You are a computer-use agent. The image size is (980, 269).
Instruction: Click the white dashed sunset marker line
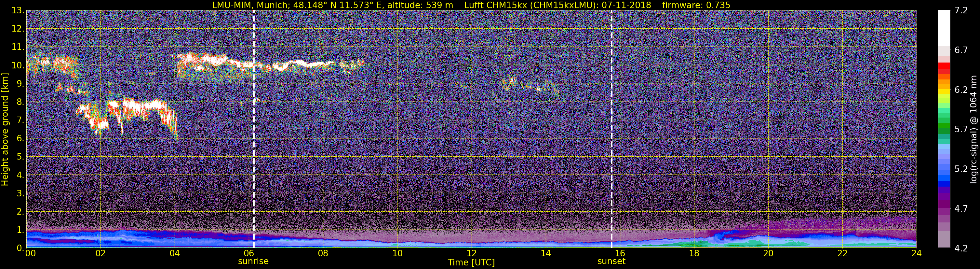tap(611, 129)
